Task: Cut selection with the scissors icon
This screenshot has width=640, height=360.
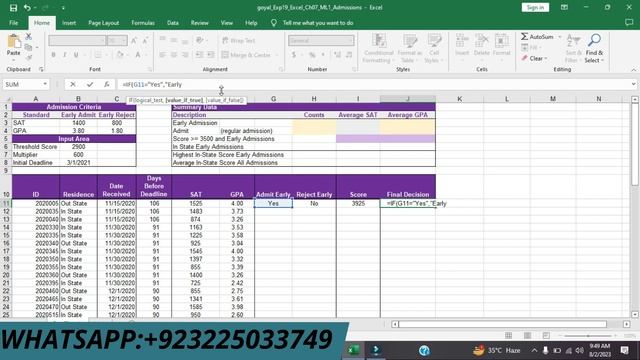Action: tap(29, 37)
